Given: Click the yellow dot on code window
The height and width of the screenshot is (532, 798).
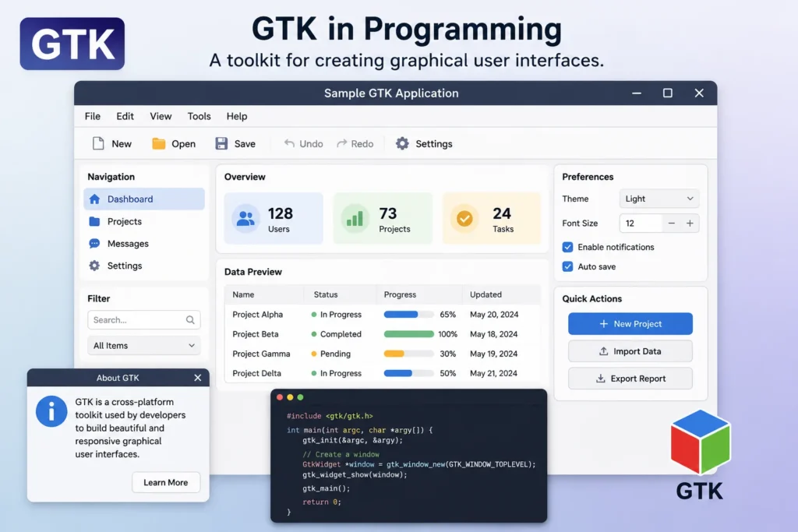Looking at the screenshot, I should 290,397.
